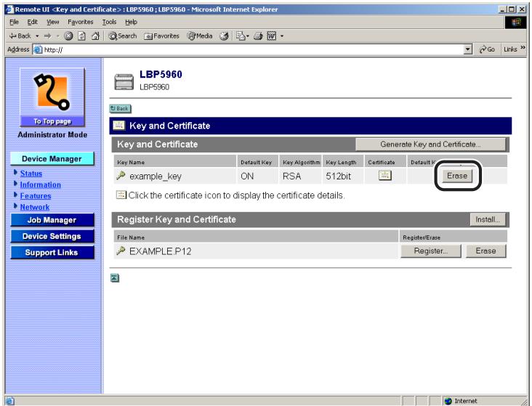
Task: Click the Forward arrow toolbar button
Action: tap(47, 36)
